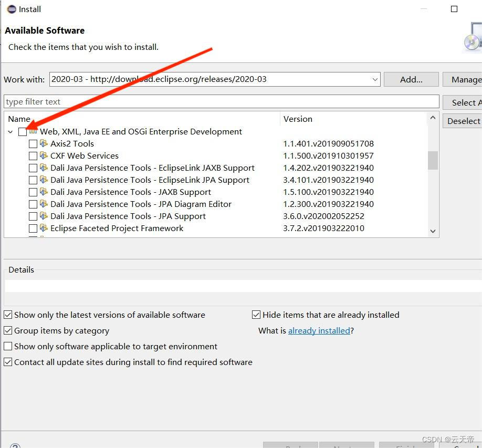The image size is (482, 448).
Task: Open the Work with site dropdown arrow
Action: point(375,79)
